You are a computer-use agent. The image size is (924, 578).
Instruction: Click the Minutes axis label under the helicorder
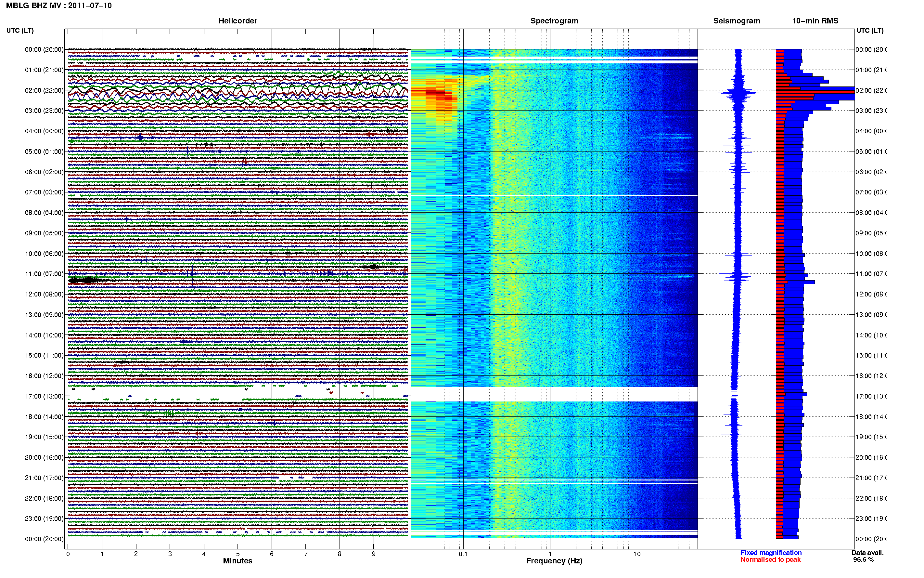[237, 561]
